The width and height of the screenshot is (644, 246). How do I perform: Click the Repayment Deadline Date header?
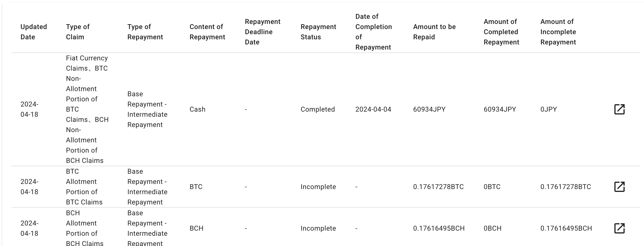pyautogui.click(x=262, y=32)
